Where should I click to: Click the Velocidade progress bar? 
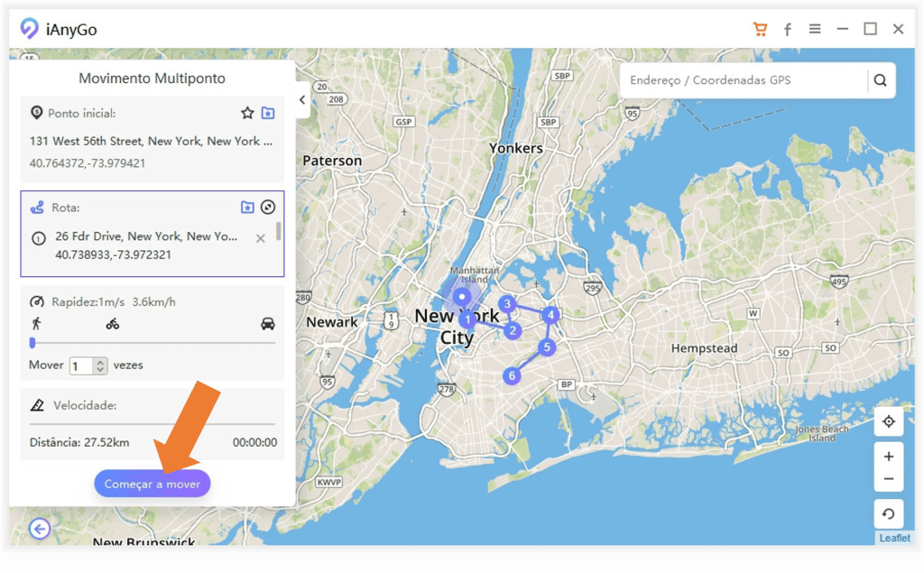(152, 424)
